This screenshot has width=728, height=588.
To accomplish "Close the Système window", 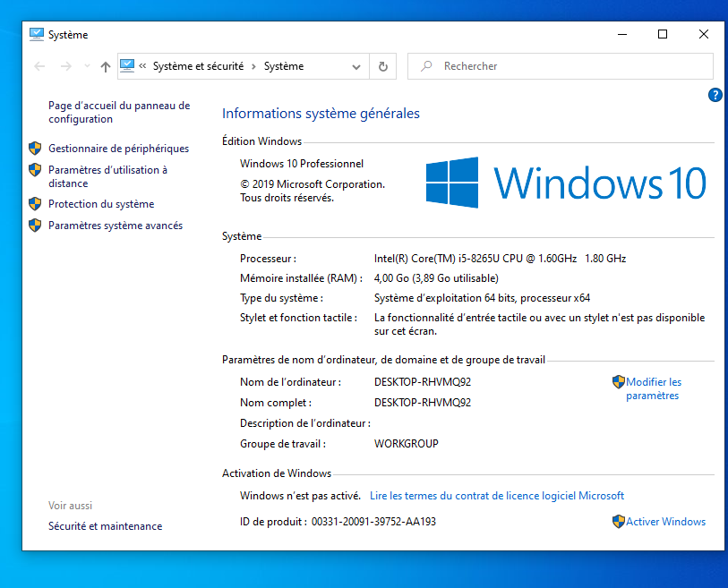I will 704,34.
